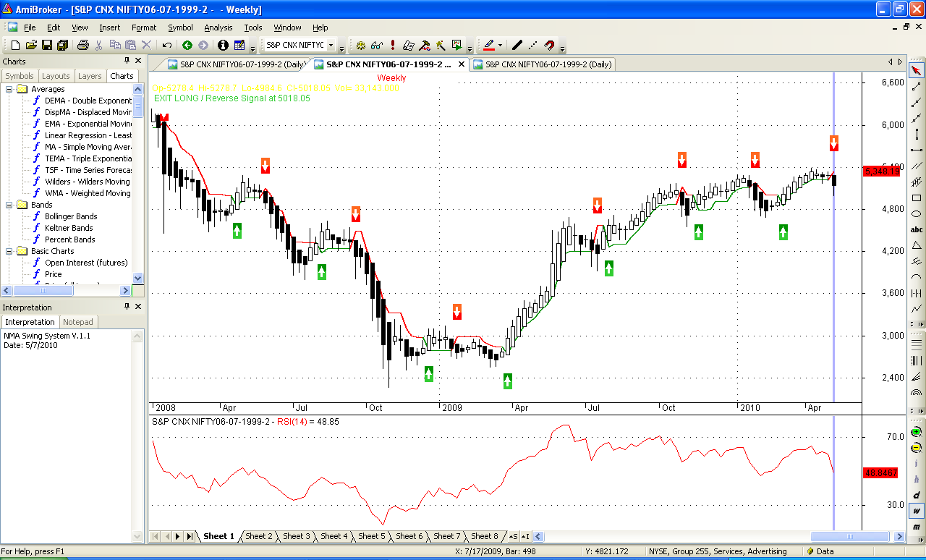Close the Interpretation panel
This screenshot has height=560, width=926.
pyautogui.click(x=138, y=307)
